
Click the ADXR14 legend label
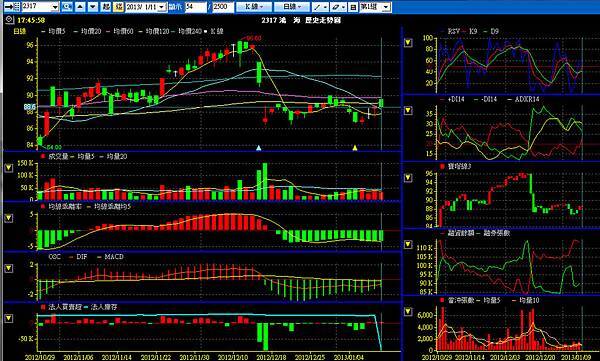pos(526,100)
